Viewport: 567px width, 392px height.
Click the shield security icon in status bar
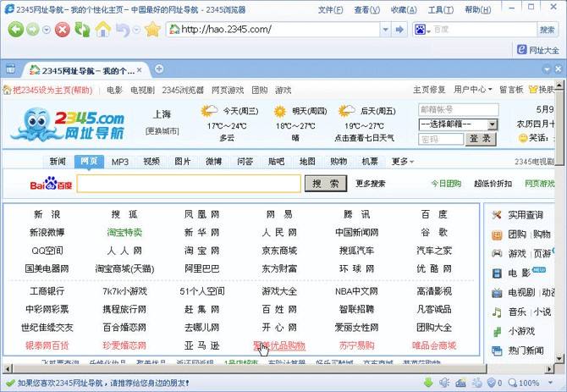(491, 382)
